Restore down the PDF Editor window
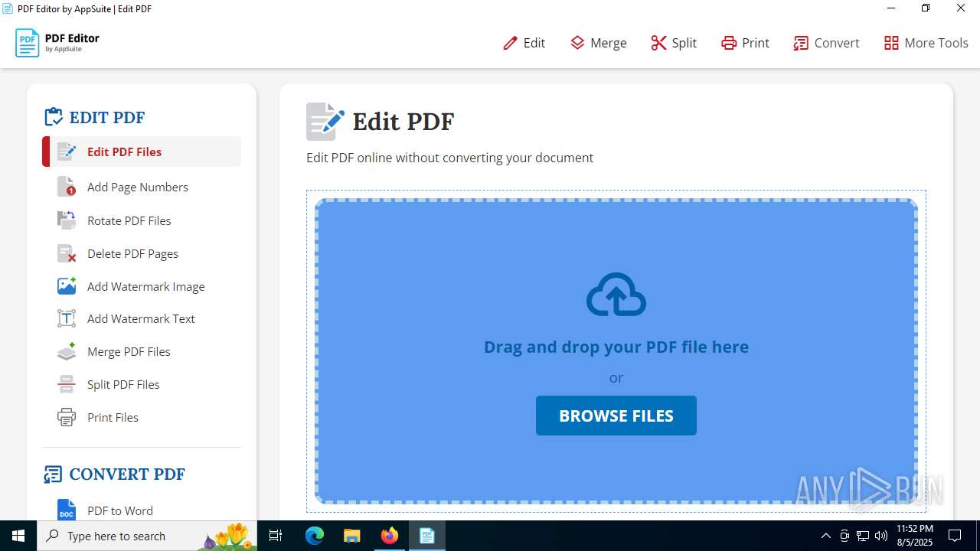 click(926, 8)
